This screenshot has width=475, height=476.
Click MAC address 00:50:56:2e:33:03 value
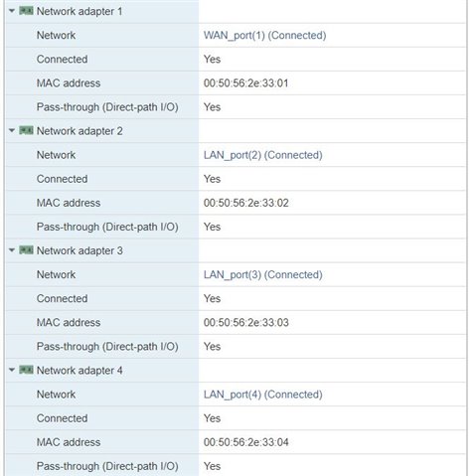coord(245,322)
